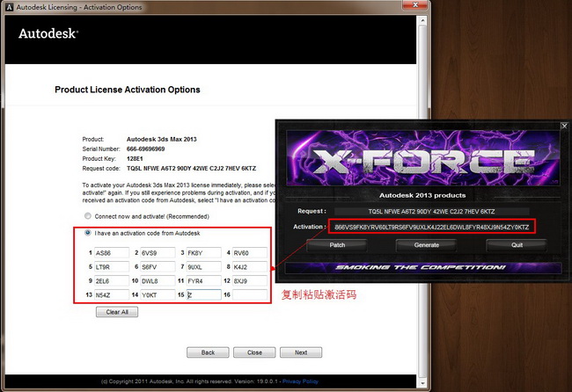572x392 pixels.
Task: Click activation code field 11 containing FYR4
Action: (x=203, y=281)
